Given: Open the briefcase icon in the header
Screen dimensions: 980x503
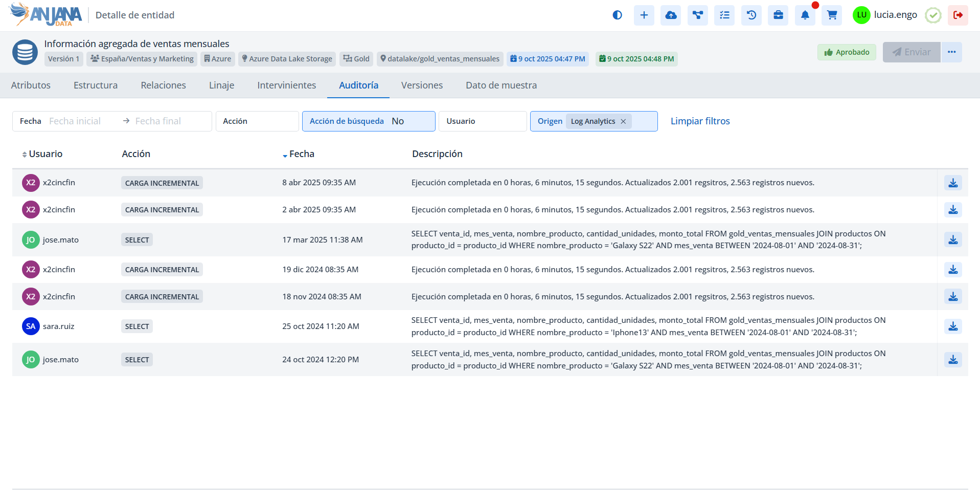Looking at the screenshot, I should point(778,15).
